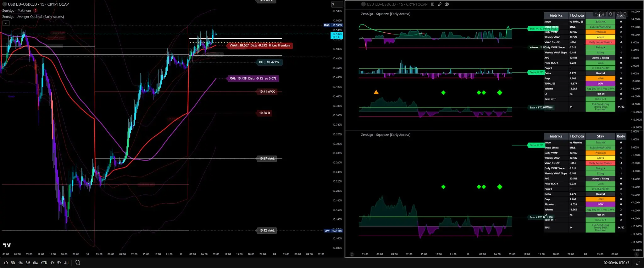Select lower Squeeze (Early Access) indicator legend
The height and width of the screenshot is (268, 644).
pyautogui.click(x=386, y=135)
